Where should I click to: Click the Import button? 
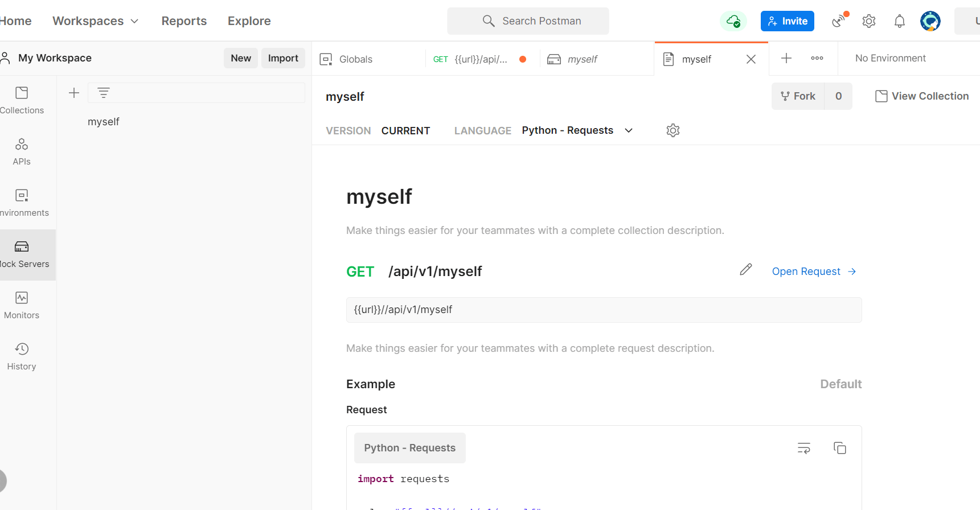tap(283, 58)
